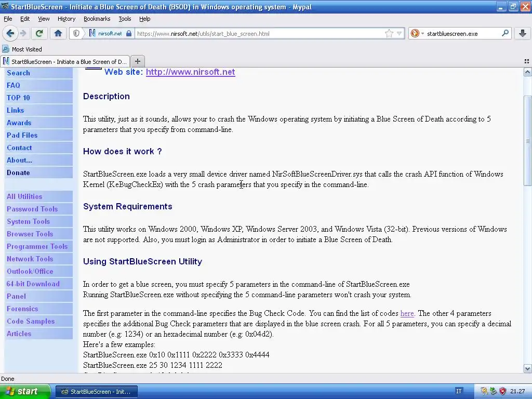The width and height of the screenshot is (532, 399).
Task: Select the StartBlueScreen browser tab
Action: coord(65,61)
